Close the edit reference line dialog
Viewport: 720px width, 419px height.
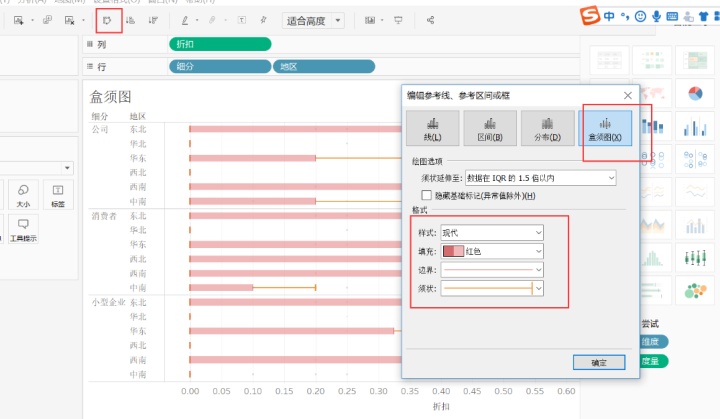(x=628, y=96)
